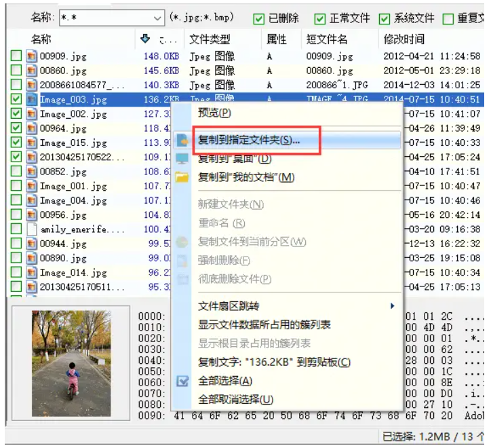Screen dimensions: 491x448
Task: Select 预览(P) from context menu
Action: point(214,113)
